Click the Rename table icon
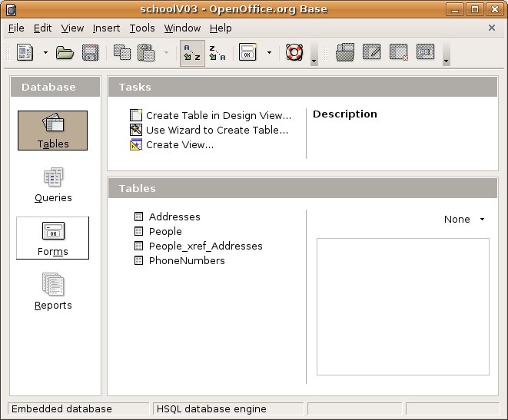This screenshot has height=420, width=508. click(426, 51)
